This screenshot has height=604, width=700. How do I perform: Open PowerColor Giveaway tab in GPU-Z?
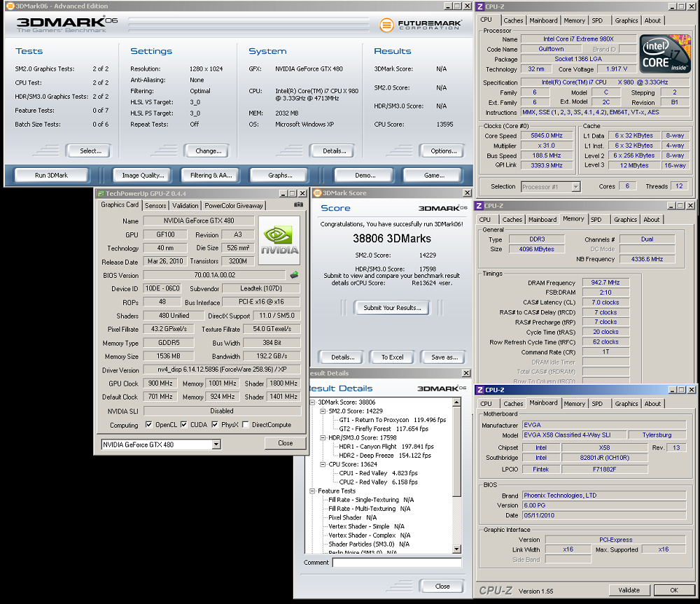point(234,205)
